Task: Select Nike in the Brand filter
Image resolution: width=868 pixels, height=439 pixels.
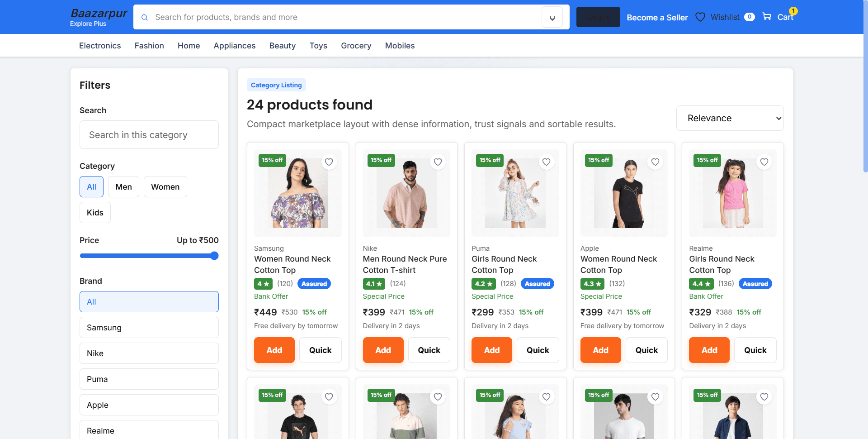Action: (149, 353)
